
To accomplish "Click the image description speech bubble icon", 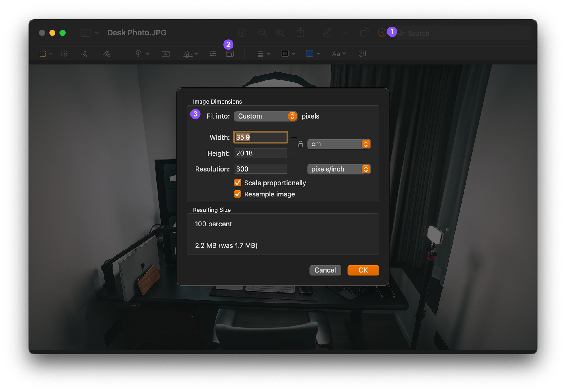I will tap(362, 54).
